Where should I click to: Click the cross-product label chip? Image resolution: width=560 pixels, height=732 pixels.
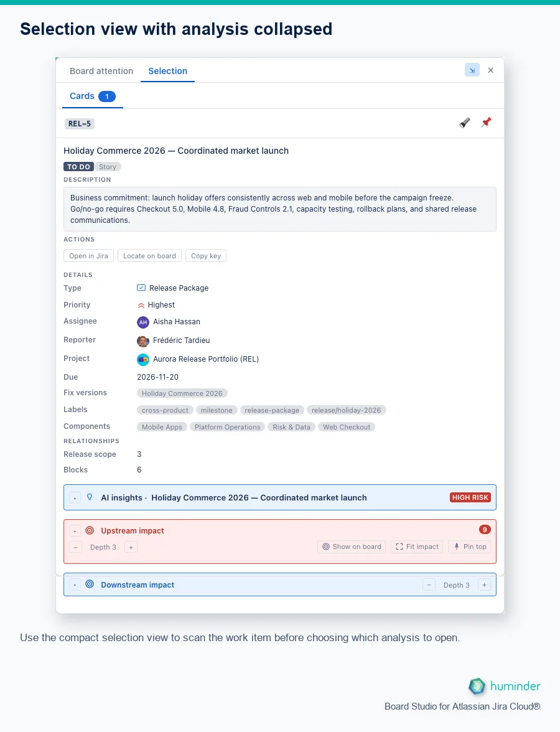click(x=165, y=410)
